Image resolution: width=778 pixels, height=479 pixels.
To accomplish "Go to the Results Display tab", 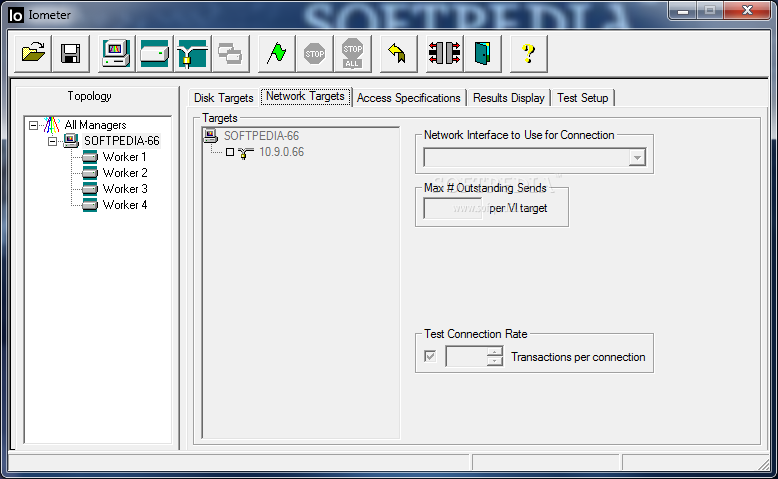I will click(x=509, y=98).
